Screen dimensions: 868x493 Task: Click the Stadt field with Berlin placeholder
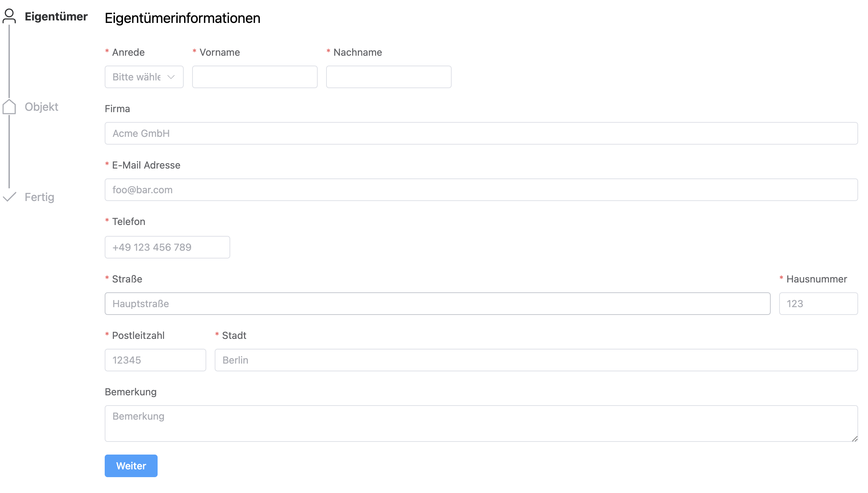click(536, 360)
